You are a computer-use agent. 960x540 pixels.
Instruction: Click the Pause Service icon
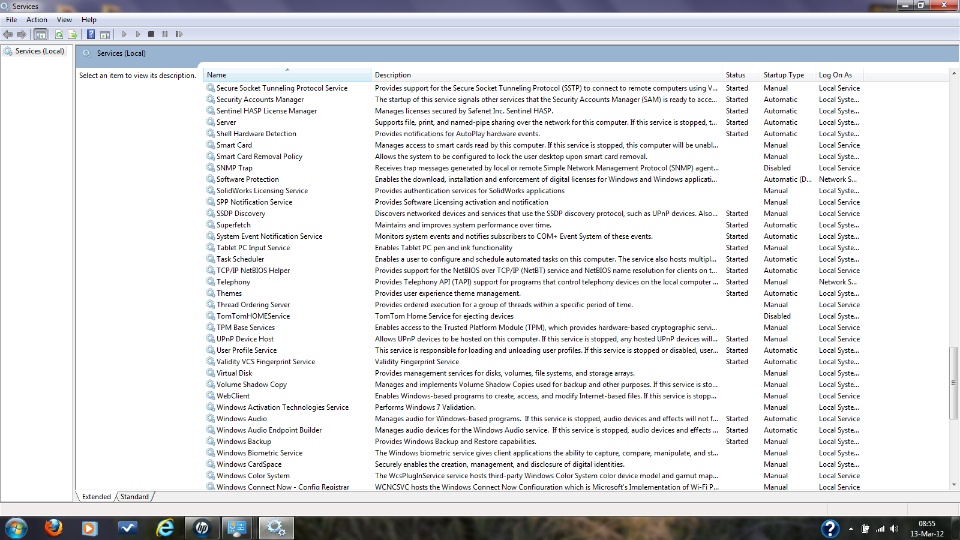point(165,34)
